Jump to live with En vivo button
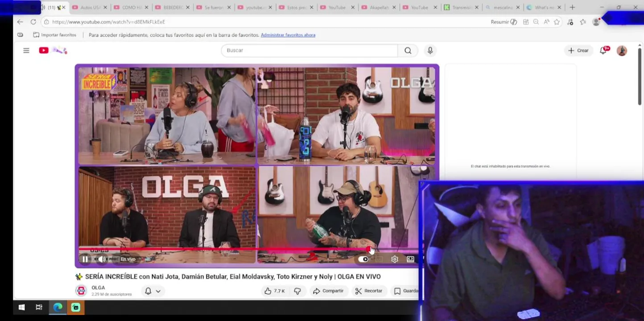 click(128, 259)
